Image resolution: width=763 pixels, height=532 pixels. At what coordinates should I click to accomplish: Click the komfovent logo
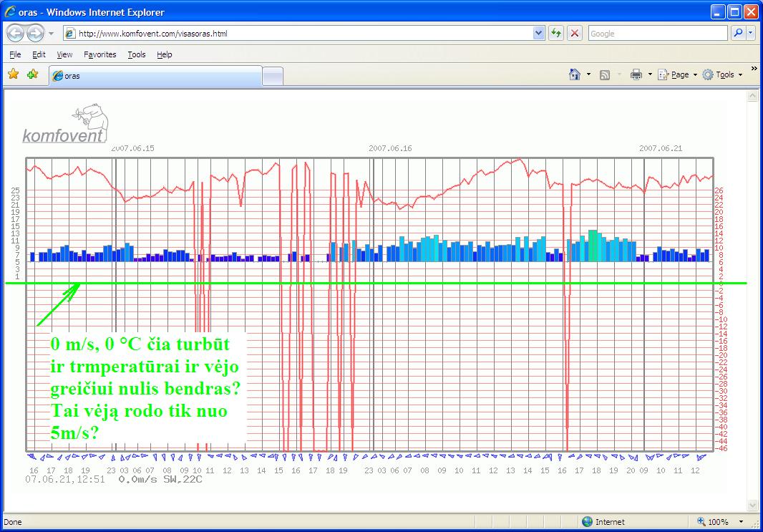coord(64,124)
